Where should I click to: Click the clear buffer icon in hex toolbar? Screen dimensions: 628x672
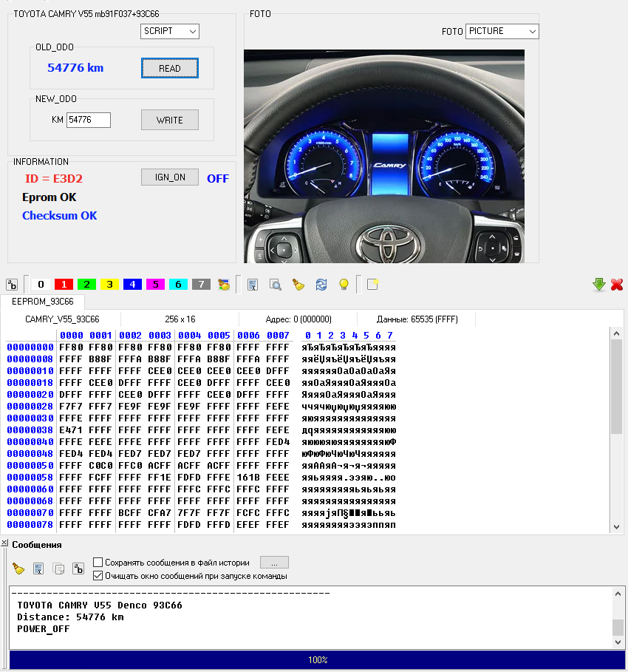click(x=253, y=285)
